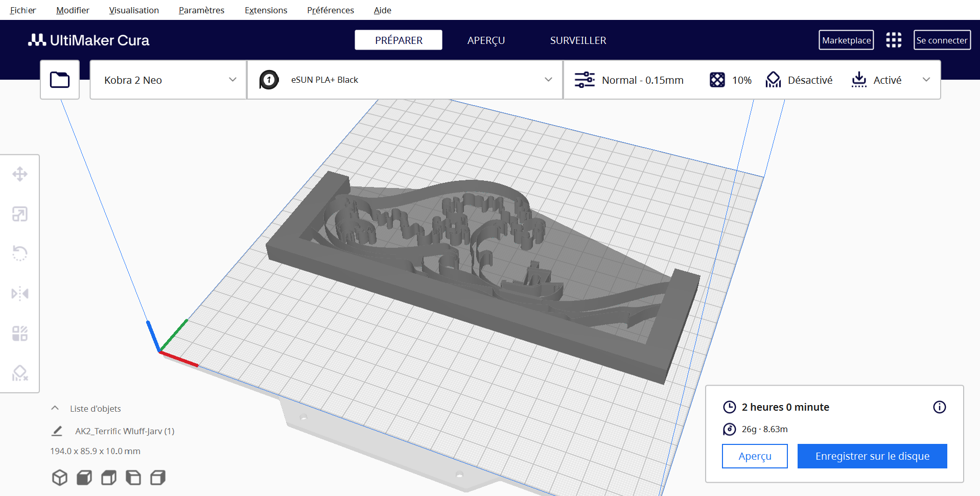The width and height of the screenshot is (980, 496).
Task: Open the Extensions menu
Action: click(x=266, y=10)
